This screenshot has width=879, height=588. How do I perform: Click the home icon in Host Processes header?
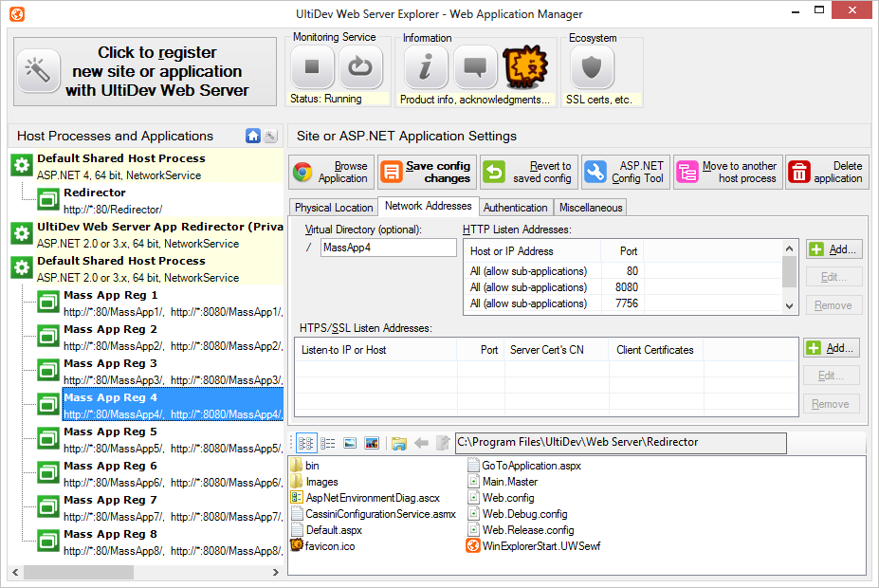(253, 136)
